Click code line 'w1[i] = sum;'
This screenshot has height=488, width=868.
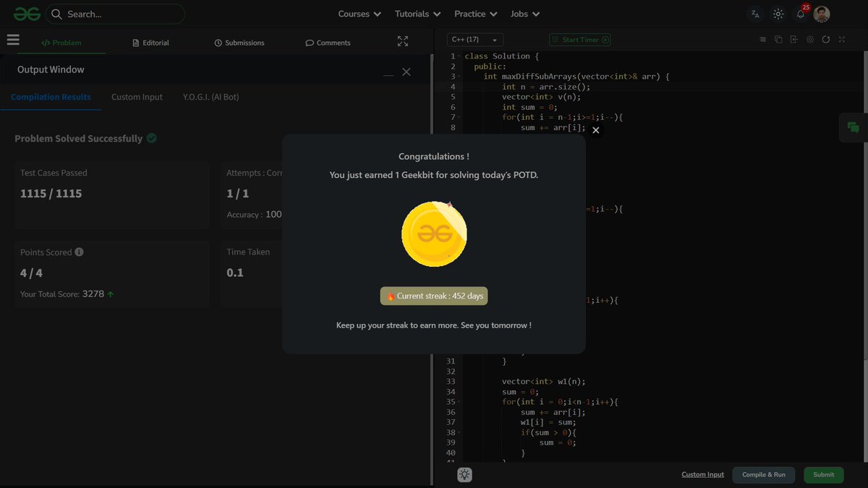[548, 422]
